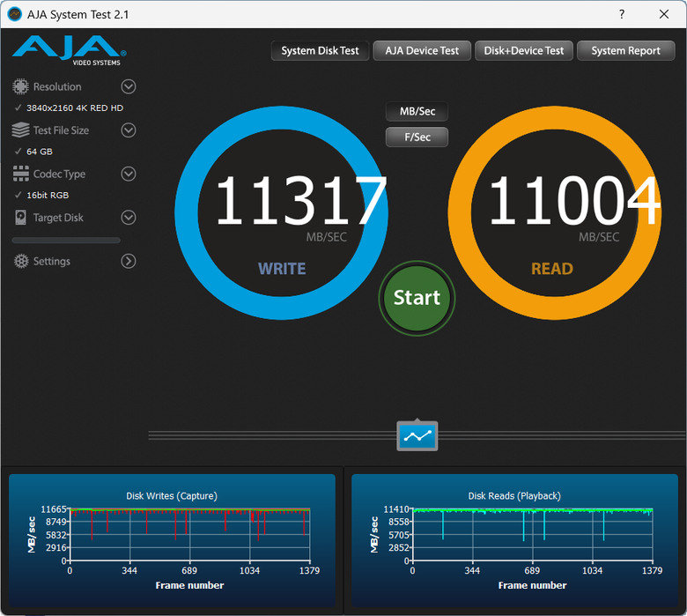
Task: Select the MB/Sec units toggle
Action: click(417, 111)
